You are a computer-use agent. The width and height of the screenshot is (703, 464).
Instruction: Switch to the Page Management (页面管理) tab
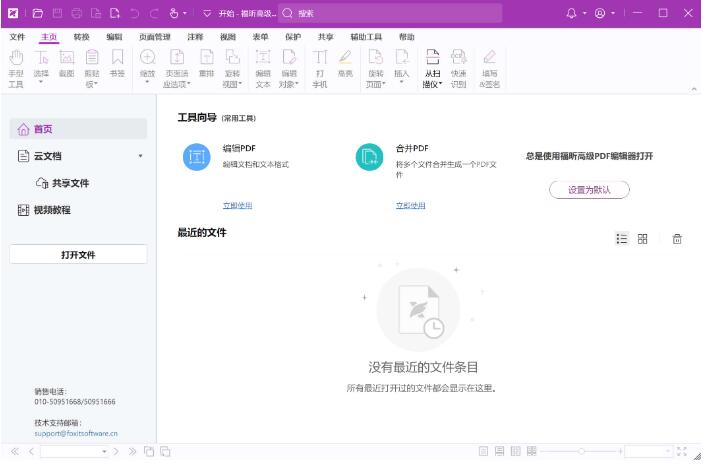pos(154,37)
